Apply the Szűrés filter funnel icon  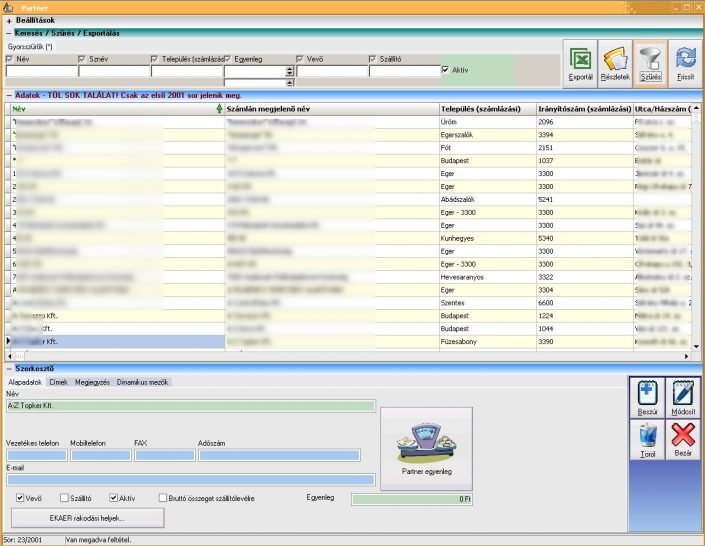coord(650,62)
